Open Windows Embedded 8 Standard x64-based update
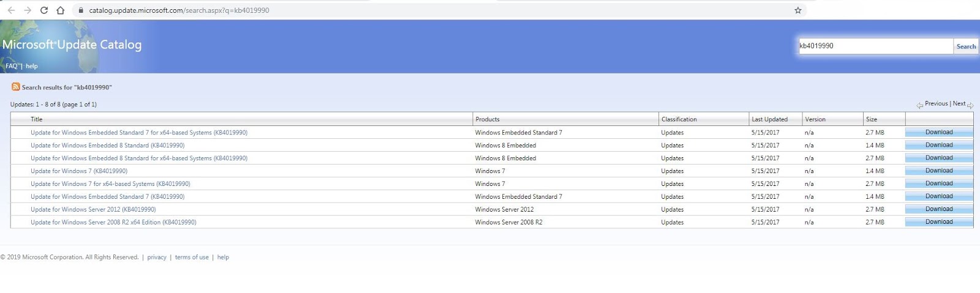Image resolution: width=980 pixels, height=293 pixels. [139, 158]
